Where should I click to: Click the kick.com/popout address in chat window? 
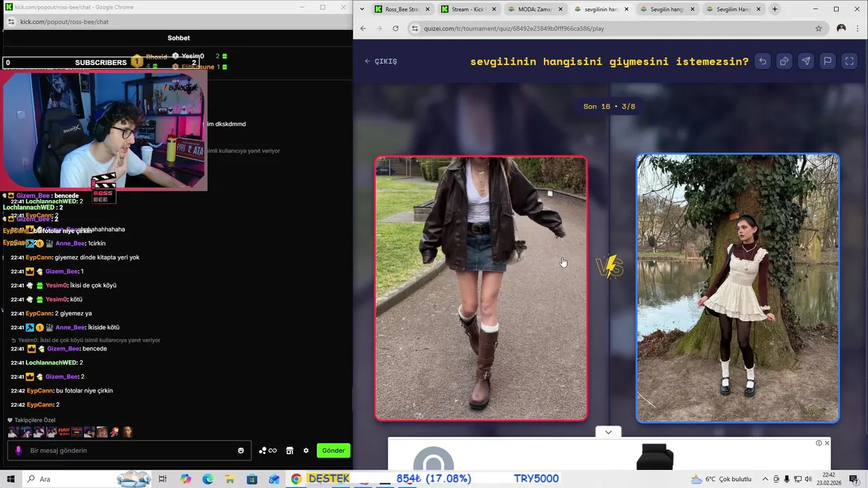pos(64,22)
